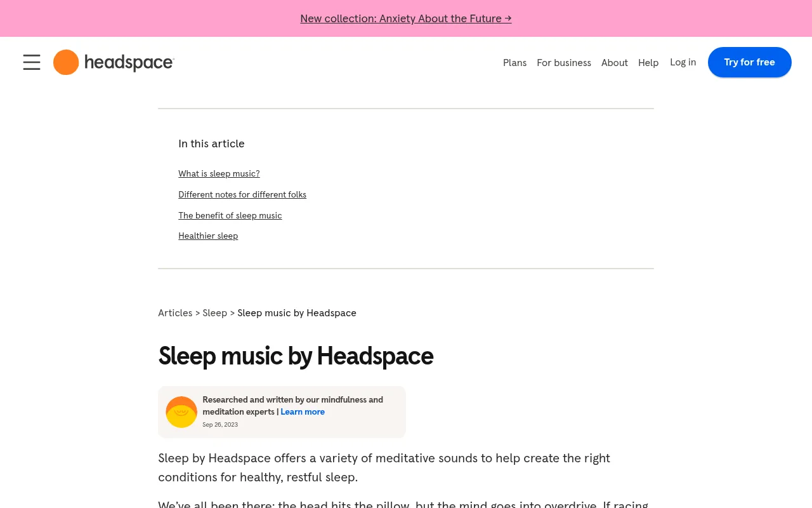Click the Learn more experts link
This screenshot has width=812, height=508.
pyautogui.click(x=303, y=412)
